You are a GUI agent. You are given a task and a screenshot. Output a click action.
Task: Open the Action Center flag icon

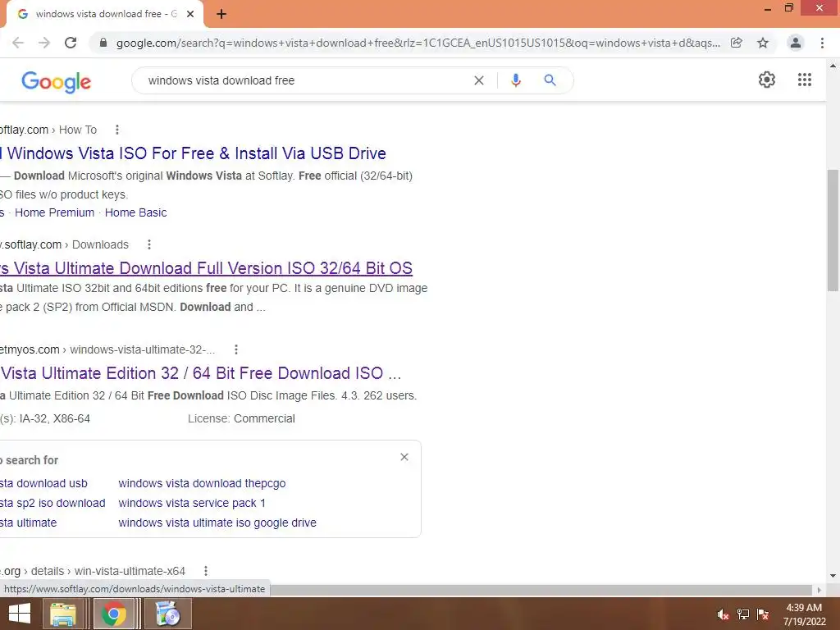pyautogui.click(x=764, y=614)
